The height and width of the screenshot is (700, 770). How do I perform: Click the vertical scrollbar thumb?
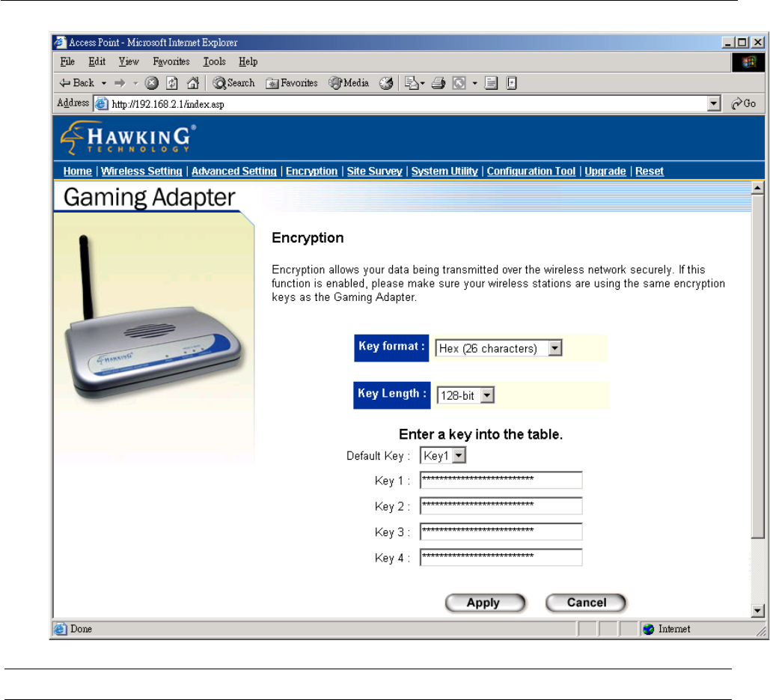(x=757, y=366)
